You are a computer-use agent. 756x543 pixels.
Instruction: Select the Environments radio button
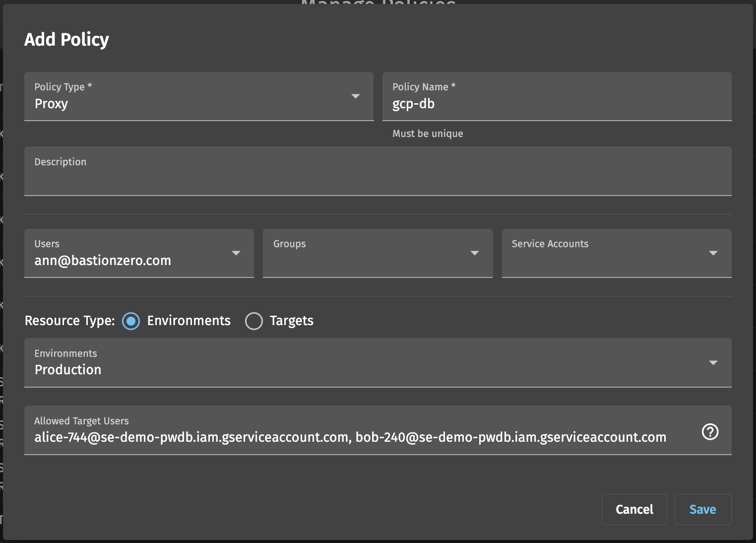(x=131, y=321)
